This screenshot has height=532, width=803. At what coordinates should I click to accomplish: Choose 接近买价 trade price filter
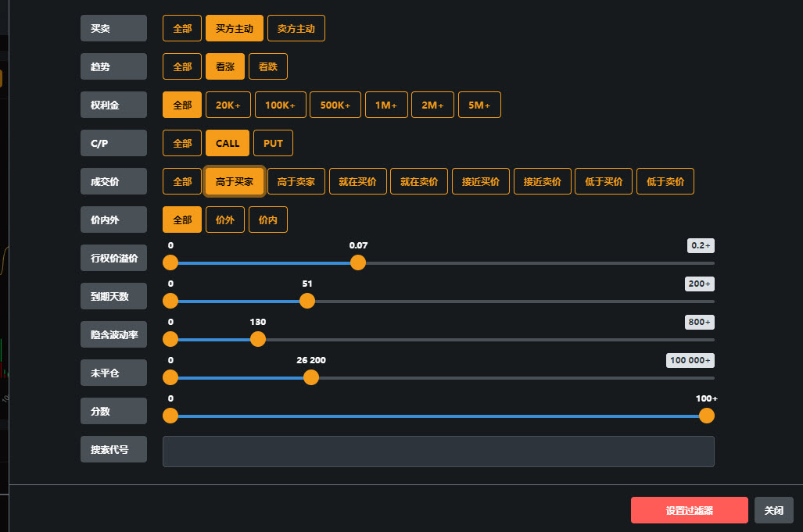(480, 181)
